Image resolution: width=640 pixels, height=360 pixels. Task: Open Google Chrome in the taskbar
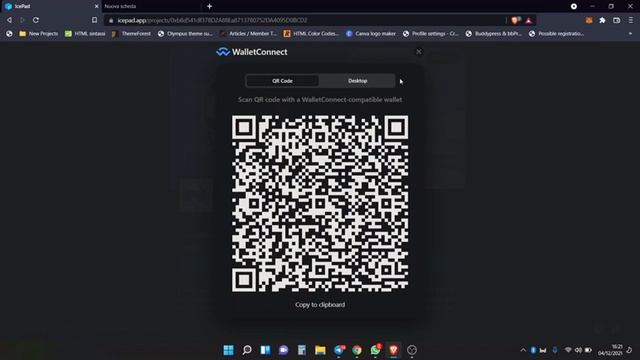pyautogui.click(x=357, y=350)
